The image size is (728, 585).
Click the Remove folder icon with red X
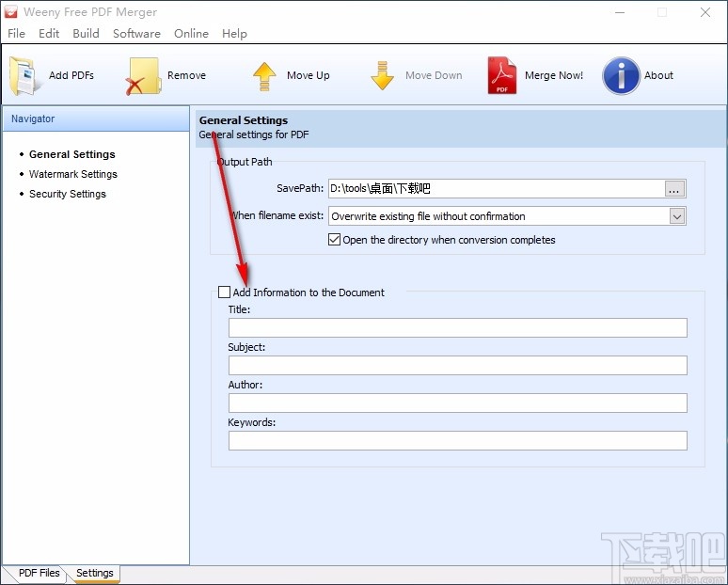pos(143,76)
